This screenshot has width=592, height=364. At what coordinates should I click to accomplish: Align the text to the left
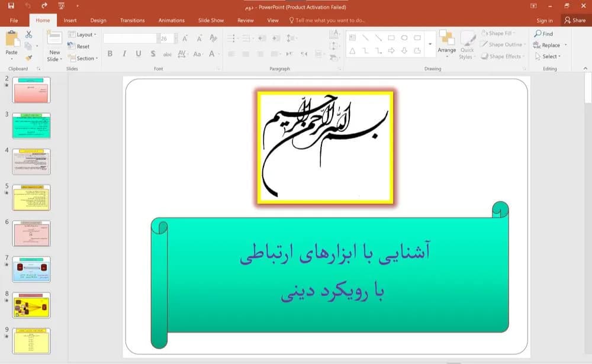231,54
